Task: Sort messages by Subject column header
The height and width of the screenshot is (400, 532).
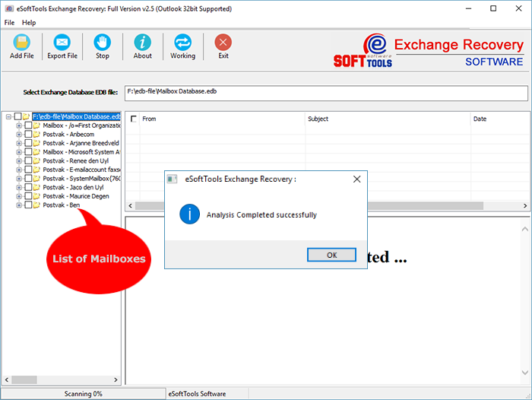Action: coord(318,119)
